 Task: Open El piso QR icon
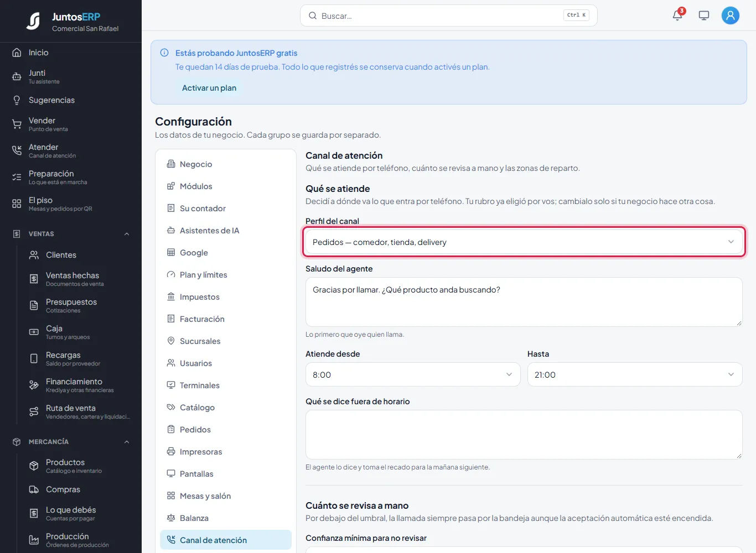tap(17, 204)
